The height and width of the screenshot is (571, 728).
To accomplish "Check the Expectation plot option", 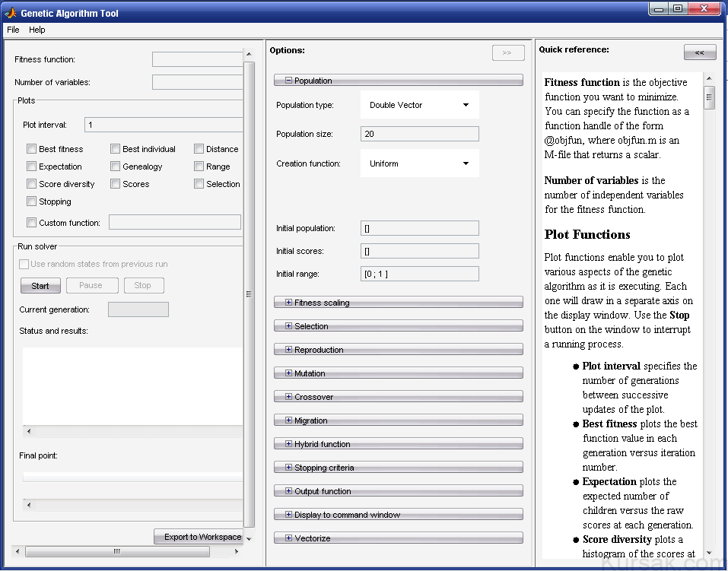I will tap(32, 167).
